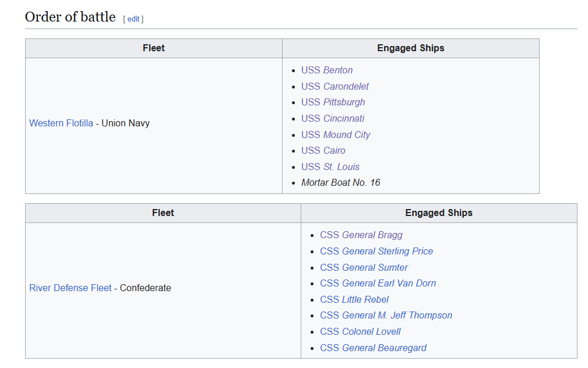Open the River Defense Fleet link
The height and width of the screenshot is (368, 588).
[71, 288]
